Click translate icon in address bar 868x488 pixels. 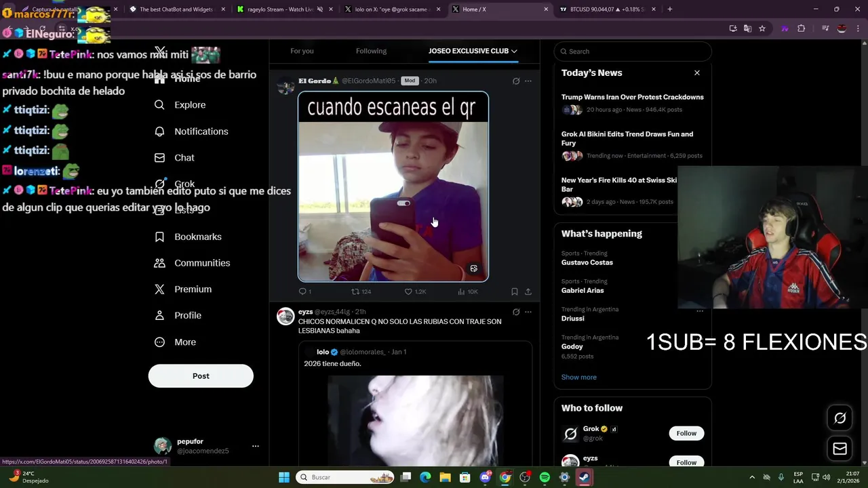[747, 28]
